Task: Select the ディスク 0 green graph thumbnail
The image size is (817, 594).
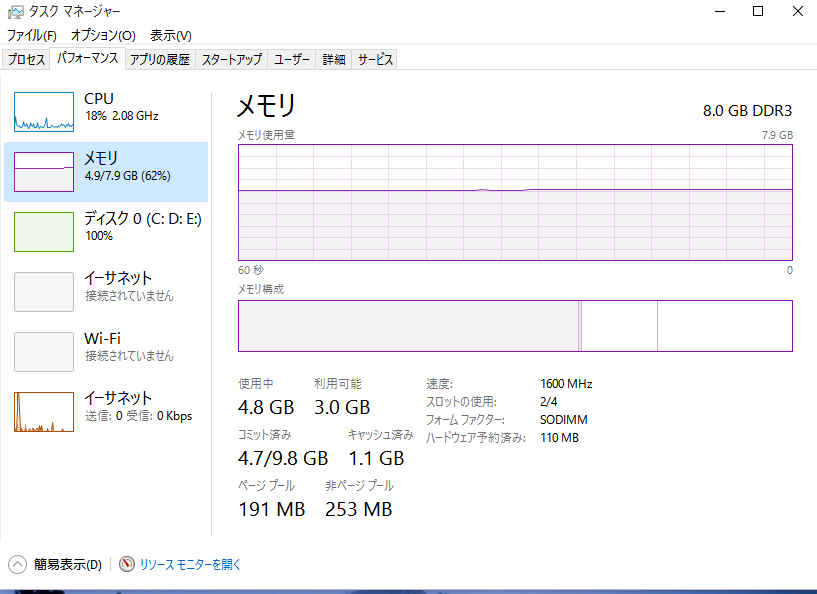Action: [44, 232]
